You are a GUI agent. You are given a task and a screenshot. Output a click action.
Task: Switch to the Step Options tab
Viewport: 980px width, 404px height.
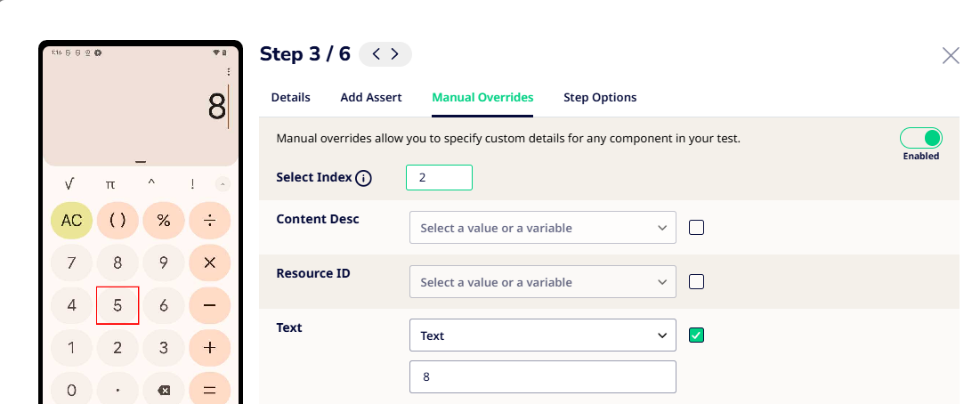600,98
